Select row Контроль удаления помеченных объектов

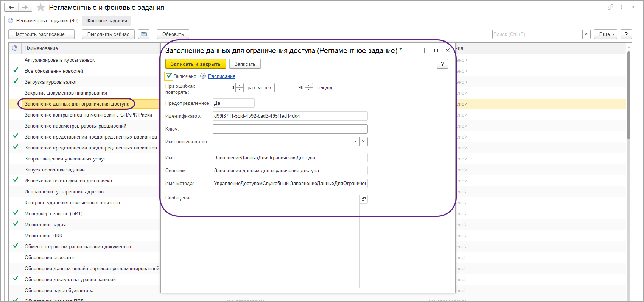72,202
